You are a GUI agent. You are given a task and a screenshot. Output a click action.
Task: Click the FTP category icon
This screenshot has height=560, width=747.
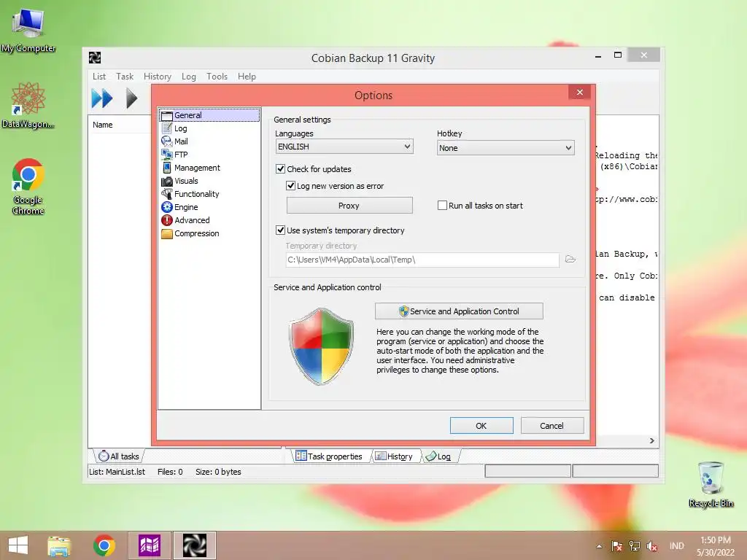coord(167,155)
